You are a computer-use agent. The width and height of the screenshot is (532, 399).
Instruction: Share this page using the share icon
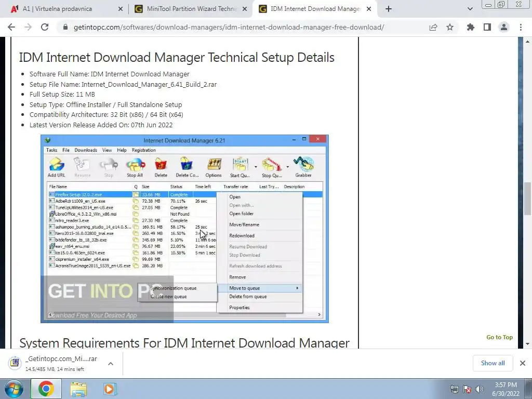point(433,27)
